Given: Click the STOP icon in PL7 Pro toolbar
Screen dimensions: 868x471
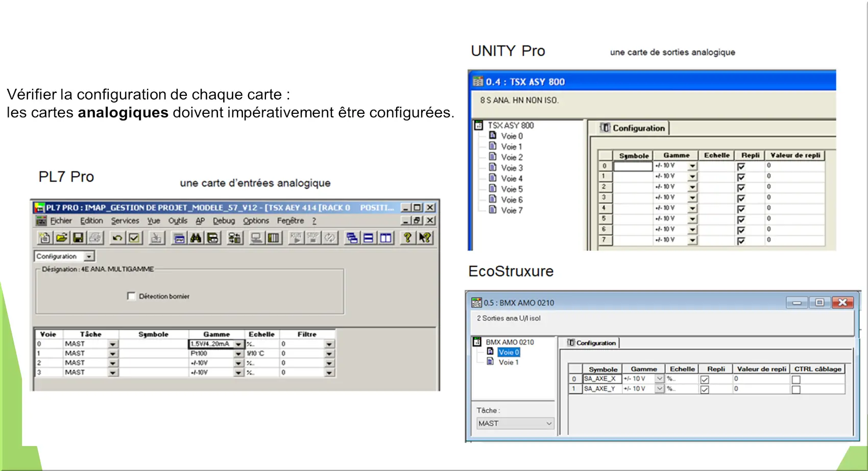Looking at the screenshot, I should pos(313,238).
